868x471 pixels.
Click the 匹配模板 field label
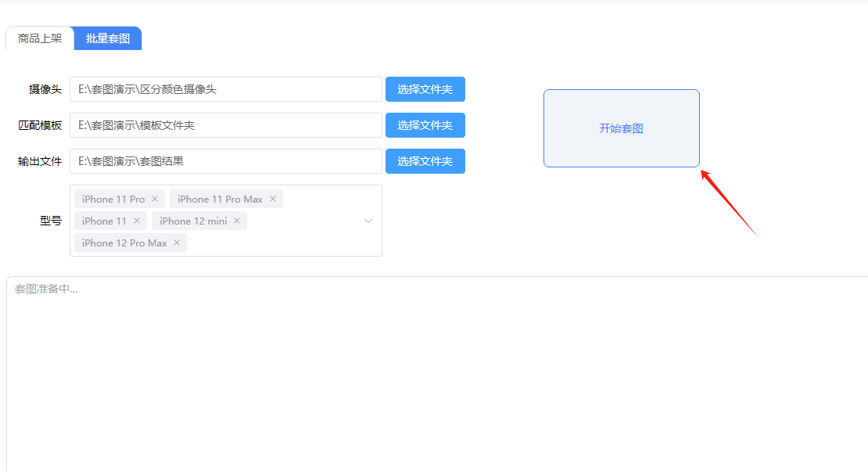coord(40,125)
